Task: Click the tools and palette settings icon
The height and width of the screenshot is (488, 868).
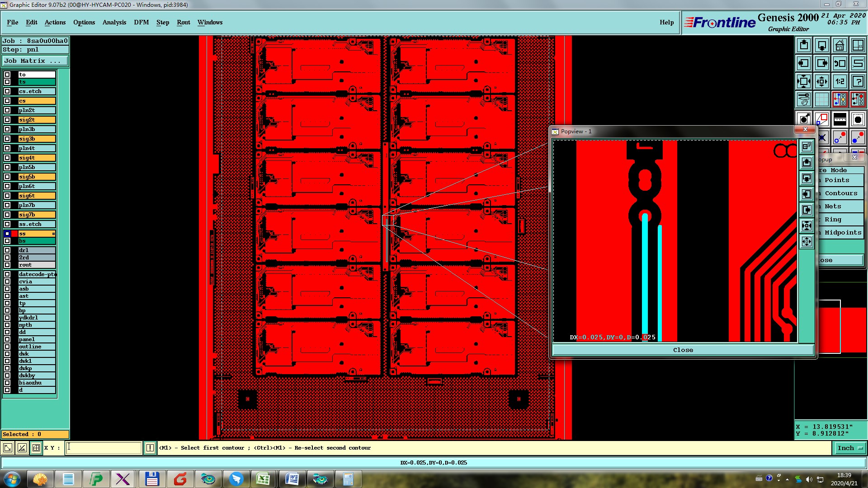Action: 804,99
